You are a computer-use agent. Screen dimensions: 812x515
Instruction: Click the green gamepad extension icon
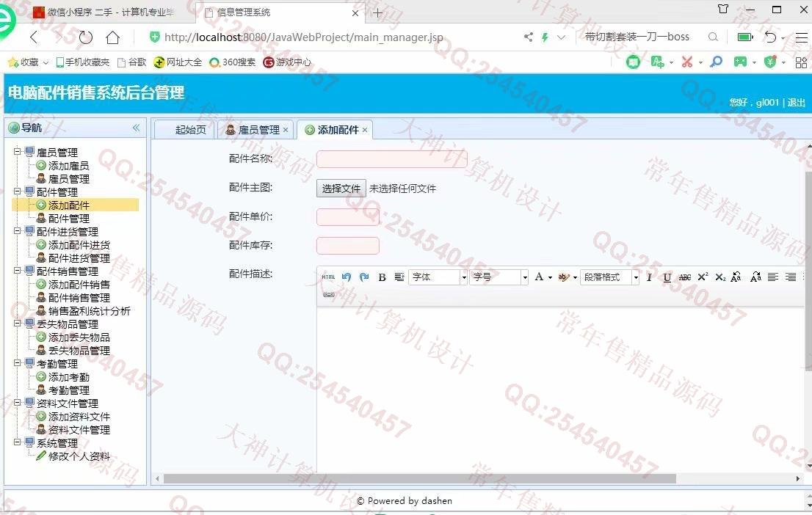741,62
